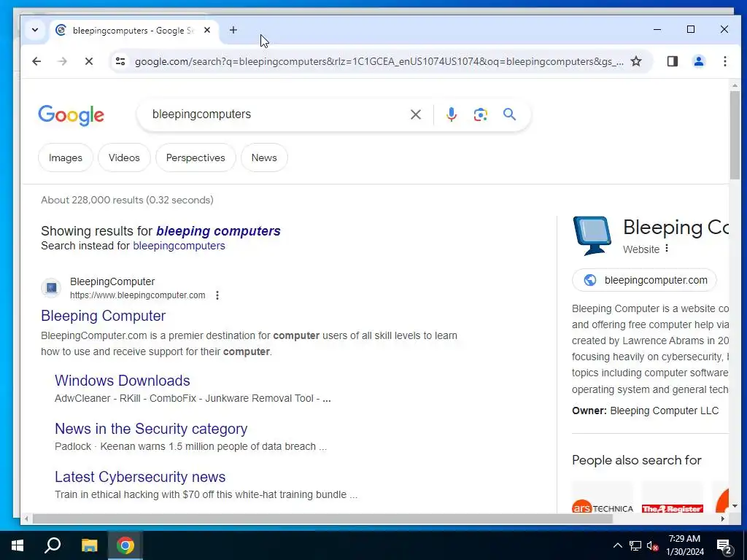This screenshot has width=747, height=560.
Task: Open the Chrome side panel
Action: point(672,61)
